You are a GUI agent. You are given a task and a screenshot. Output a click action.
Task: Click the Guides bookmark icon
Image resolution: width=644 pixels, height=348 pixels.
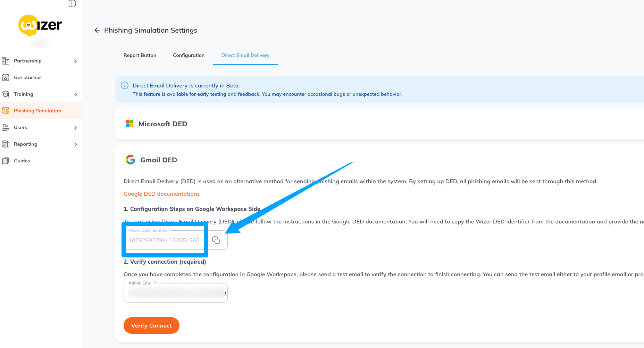pyautogui.click(x=6, y=161)
